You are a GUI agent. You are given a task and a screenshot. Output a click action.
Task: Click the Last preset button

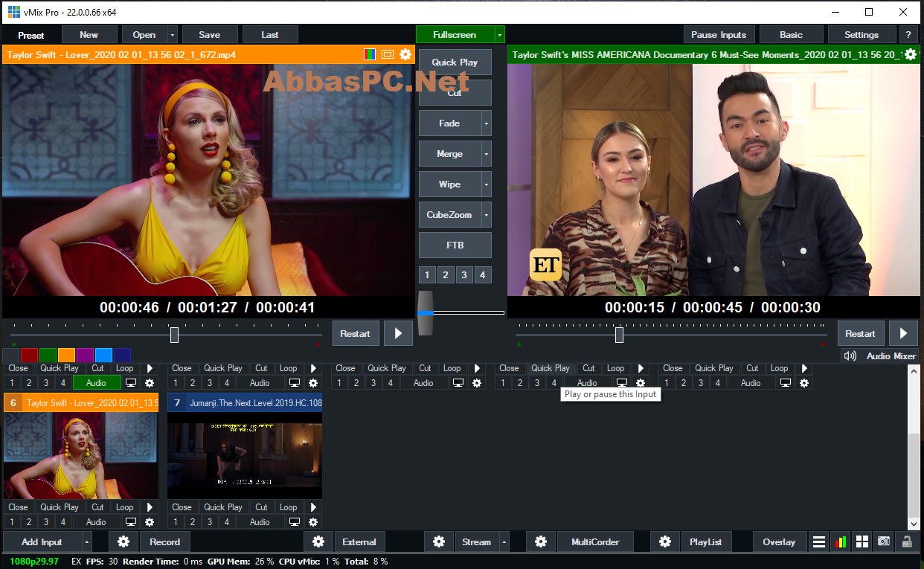coord(270,34)
